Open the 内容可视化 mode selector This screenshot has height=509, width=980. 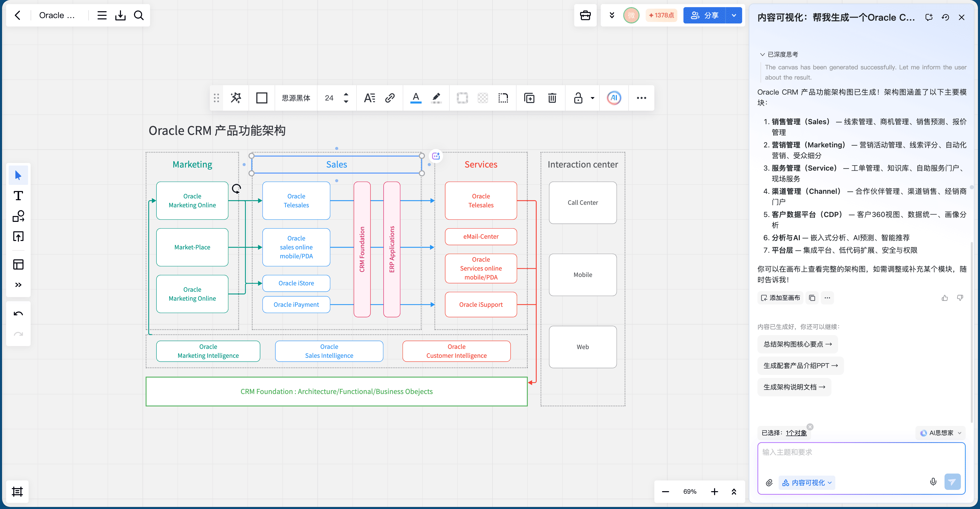coord(807,482)
